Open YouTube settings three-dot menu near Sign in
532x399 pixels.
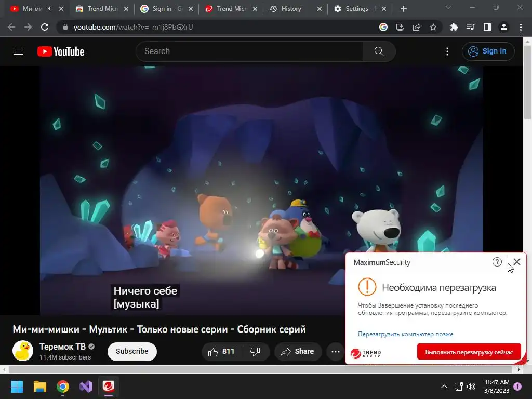pos(447,51)
